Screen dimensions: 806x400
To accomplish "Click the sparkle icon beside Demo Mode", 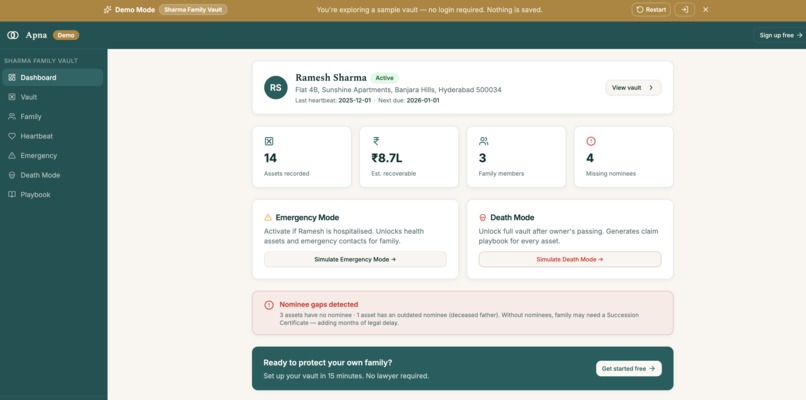I will pyautogui.click(x=107, y=10).
